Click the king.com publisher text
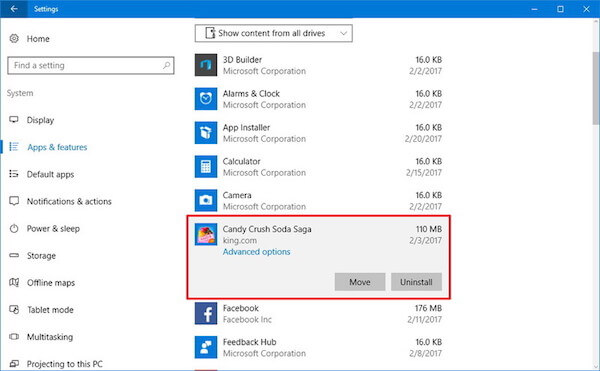 (x=240, y=241)
